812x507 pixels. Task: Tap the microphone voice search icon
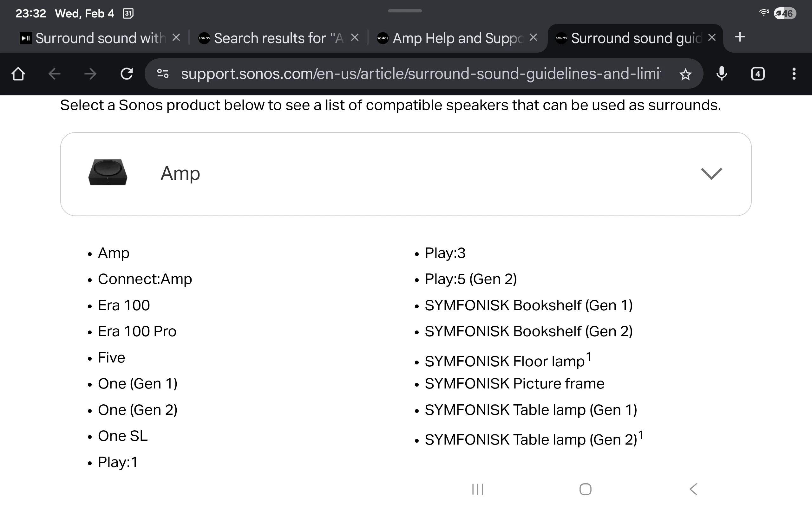[x=721, y=74]
